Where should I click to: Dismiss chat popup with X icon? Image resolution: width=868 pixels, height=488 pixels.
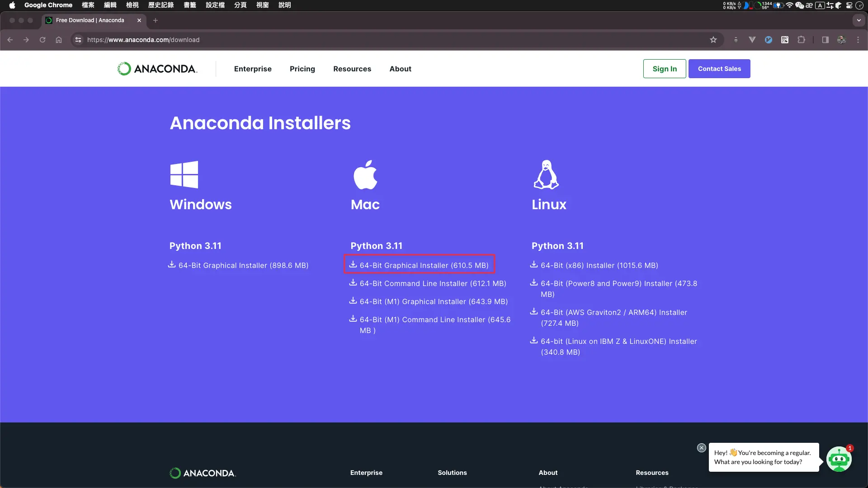(701, 448)
